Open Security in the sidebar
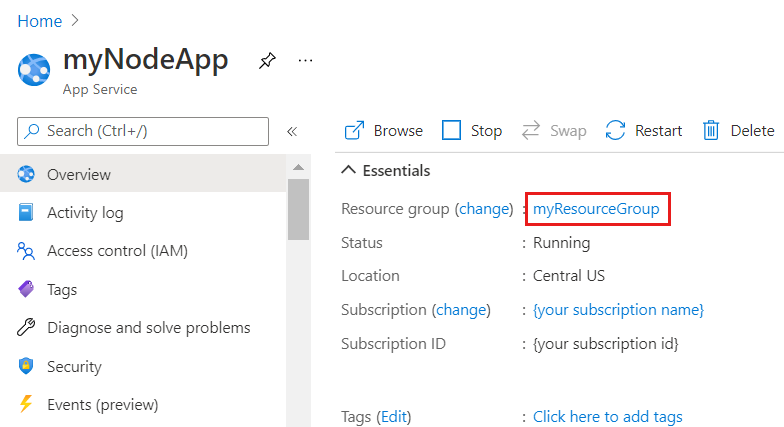This screenshot has height=427, width=784. [x=143, y=366]
